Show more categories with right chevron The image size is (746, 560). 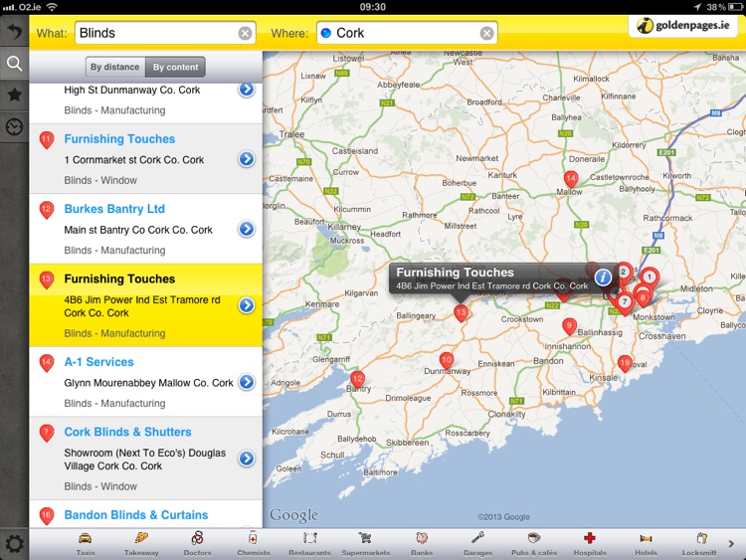click(x=731, y=543)
